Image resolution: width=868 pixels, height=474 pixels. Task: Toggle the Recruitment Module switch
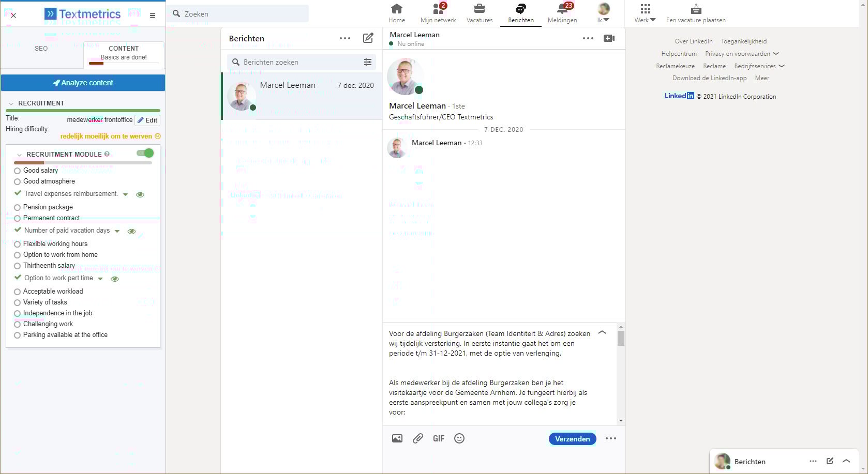coord(145,153)
